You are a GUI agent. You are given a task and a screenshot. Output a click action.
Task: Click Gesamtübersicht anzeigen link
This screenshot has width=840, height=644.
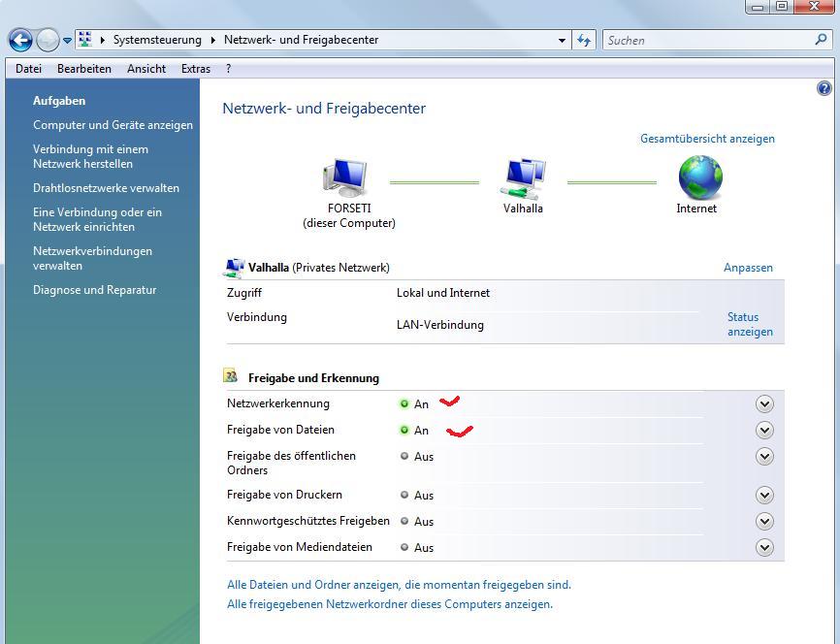coord(707,139)
